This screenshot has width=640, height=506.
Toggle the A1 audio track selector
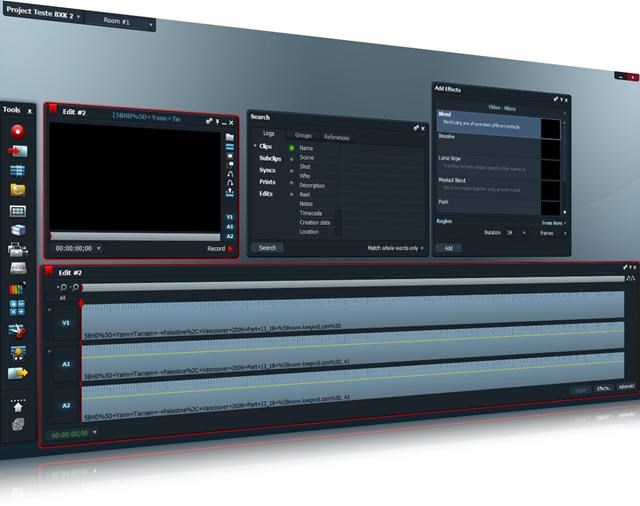point(66,365)
